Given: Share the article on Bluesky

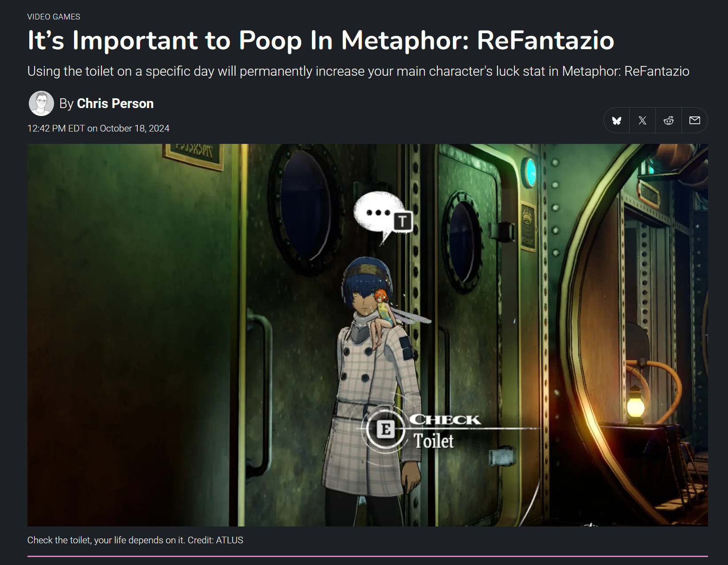Looking at the screenshot, I should [x=617, y=120].
